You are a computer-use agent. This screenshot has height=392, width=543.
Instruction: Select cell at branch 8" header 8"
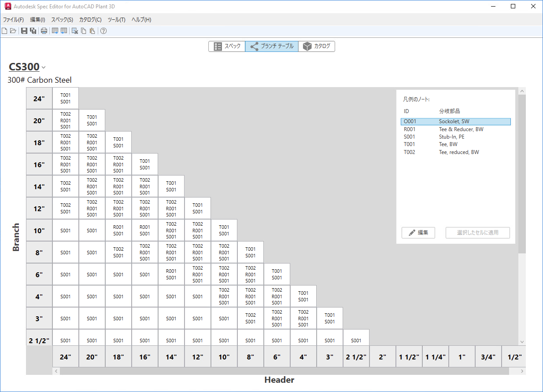[x=251, y=253]
